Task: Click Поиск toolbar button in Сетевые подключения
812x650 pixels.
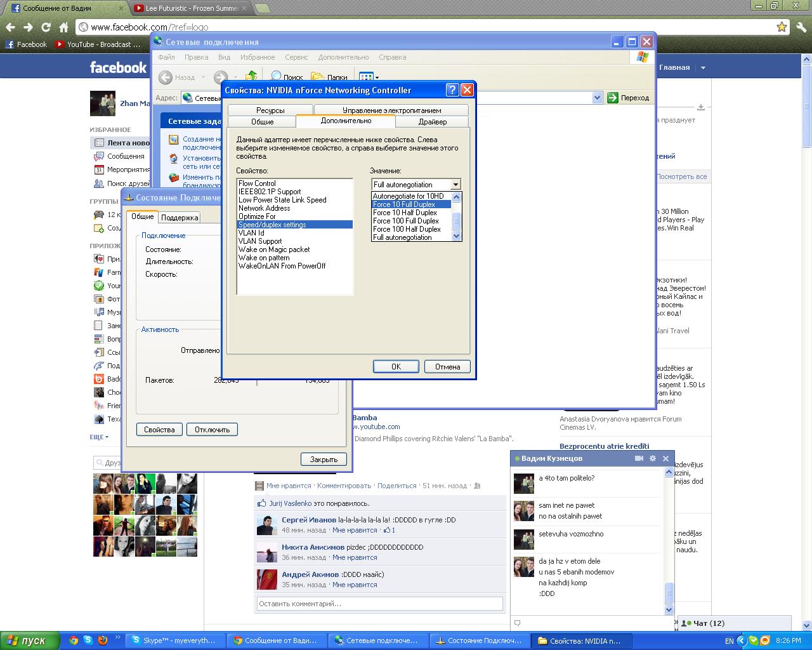Action: tap(287, 77)
